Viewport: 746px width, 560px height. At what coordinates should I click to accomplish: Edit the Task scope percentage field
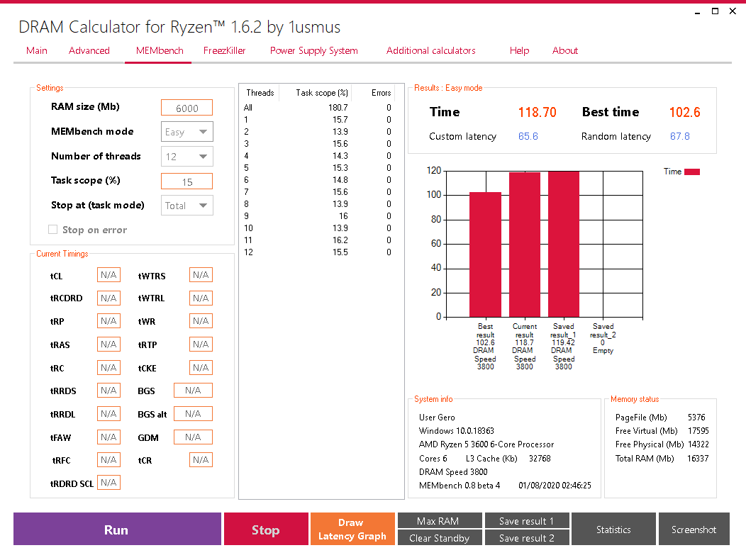pos(186,181)
